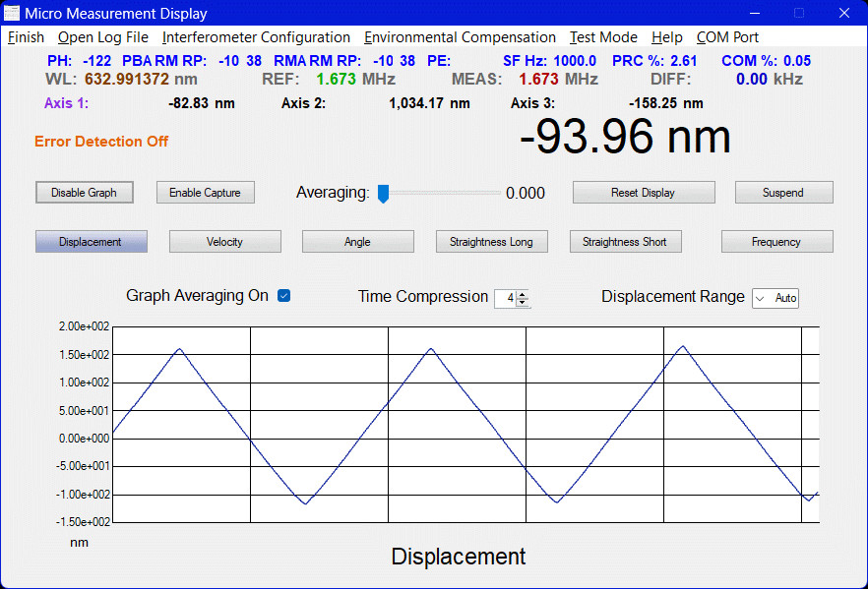
Task: Close the Micro Measurement Display window
Action: 843,13
